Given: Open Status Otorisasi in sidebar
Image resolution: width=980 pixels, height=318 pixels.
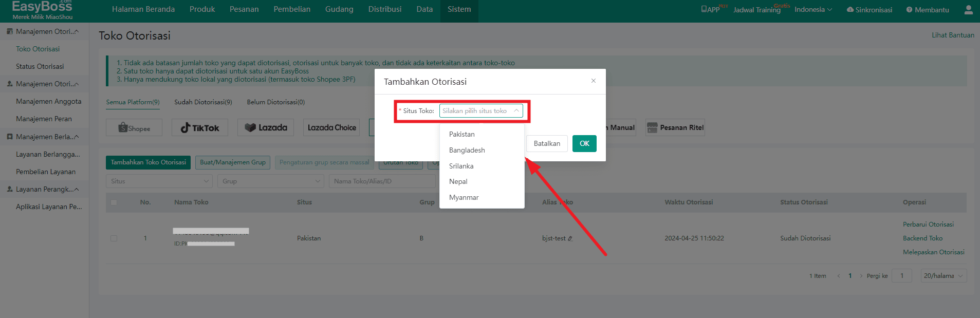Looking at the screenshot, I should pos(40,66).
